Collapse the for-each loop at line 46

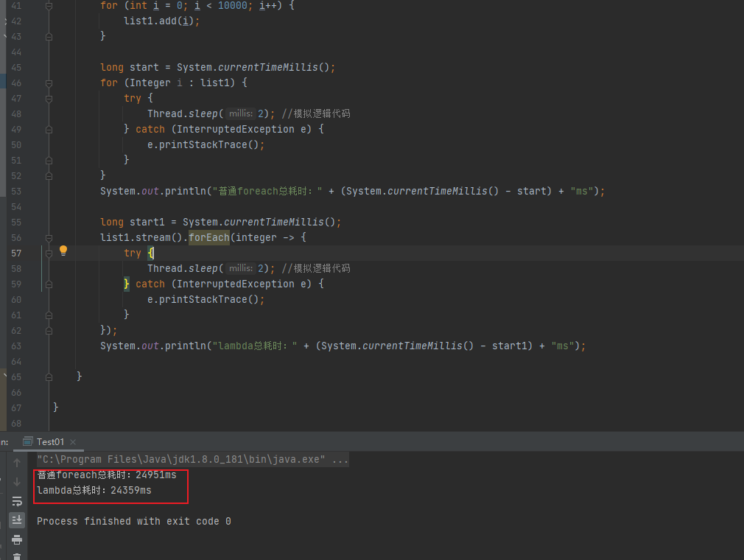(49, 83)
